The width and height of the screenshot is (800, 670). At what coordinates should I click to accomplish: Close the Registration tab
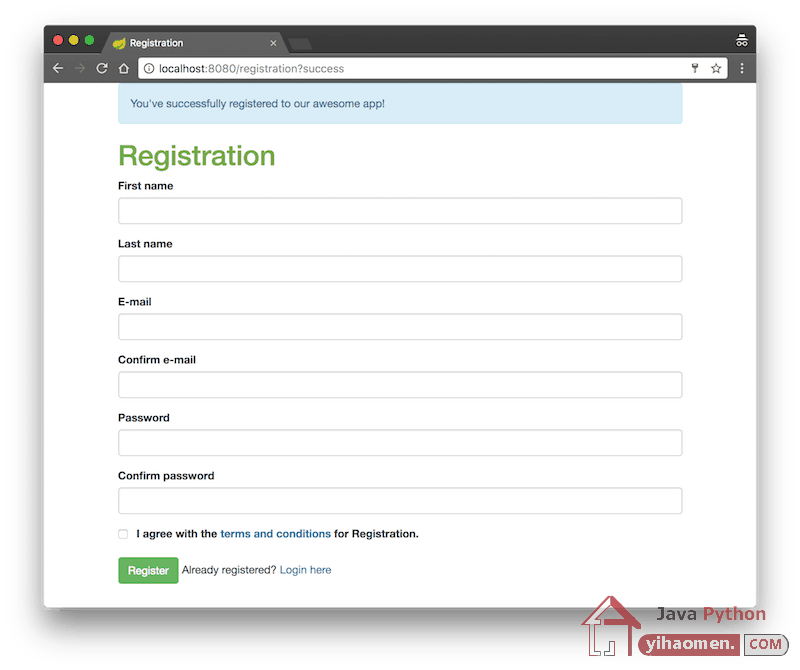pyautogui.click(x=273, y=43)
